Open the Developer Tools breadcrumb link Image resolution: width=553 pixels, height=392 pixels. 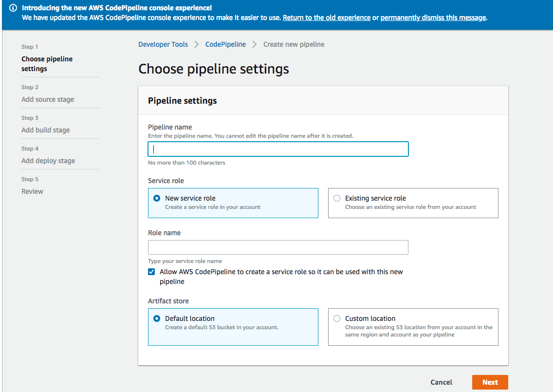(x=163, y=44)
